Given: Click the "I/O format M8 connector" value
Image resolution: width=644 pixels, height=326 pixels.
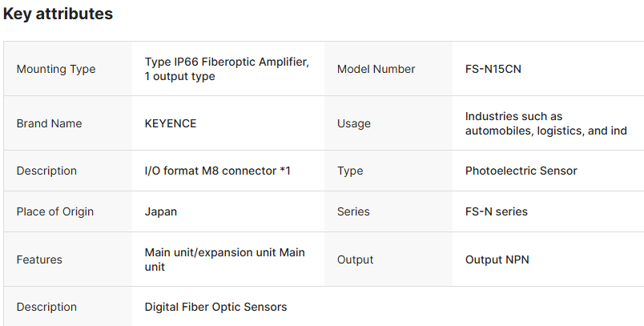Looking at the screenshot, I should [217, 171].
